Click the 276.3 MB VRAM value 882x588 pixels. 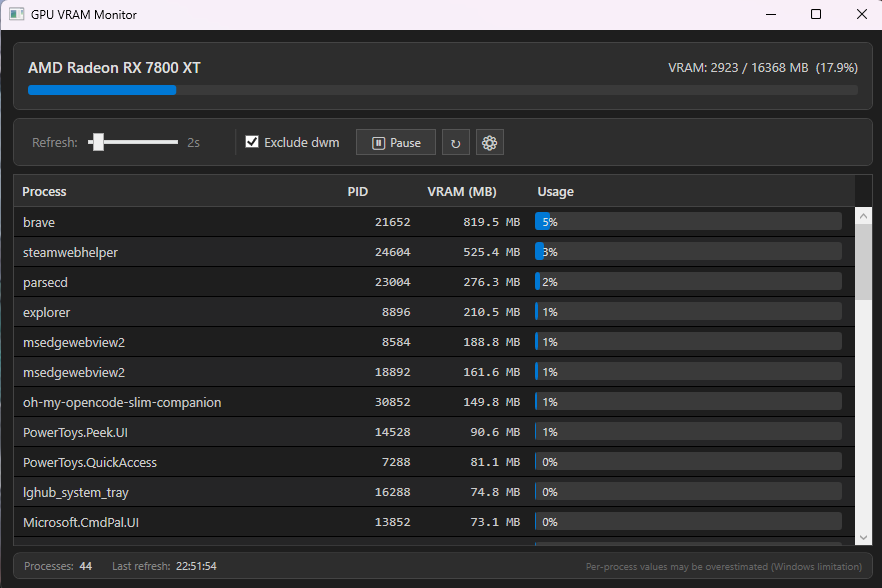[x=492, y=282]
